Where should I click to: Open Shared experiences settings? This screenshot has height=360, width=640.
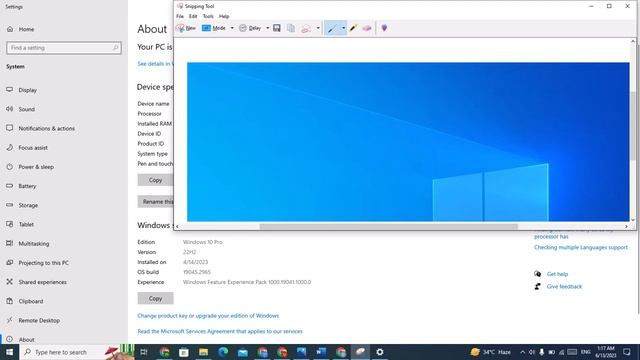click(42, 282)
